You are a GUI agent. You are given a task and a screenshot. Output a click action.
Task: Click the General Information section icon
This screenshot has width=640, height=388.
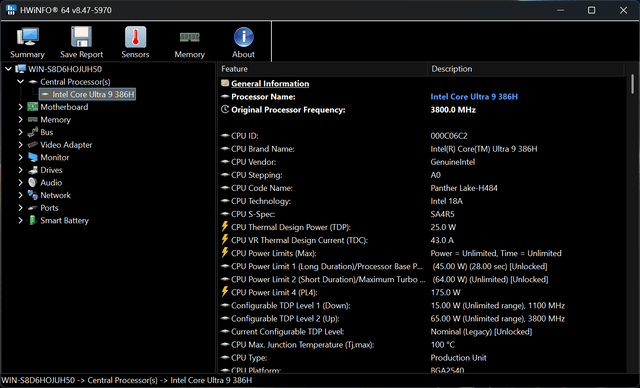(224, 83)
